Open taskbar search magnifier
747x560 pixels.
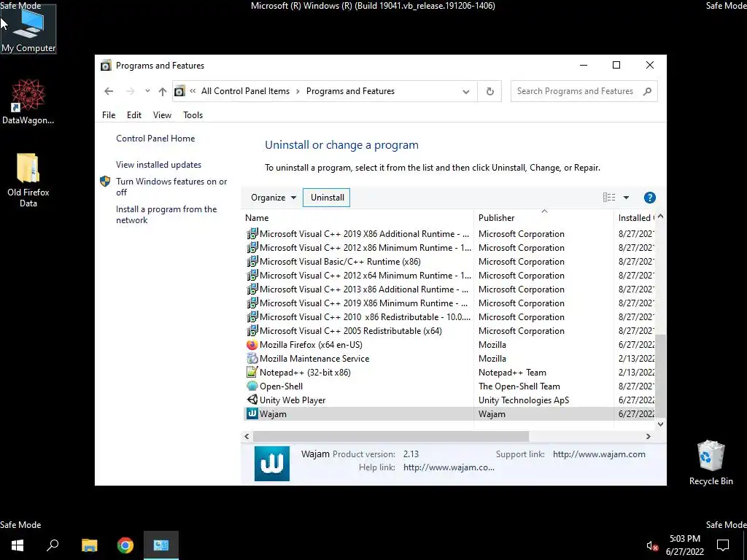(x=53, y=545)
